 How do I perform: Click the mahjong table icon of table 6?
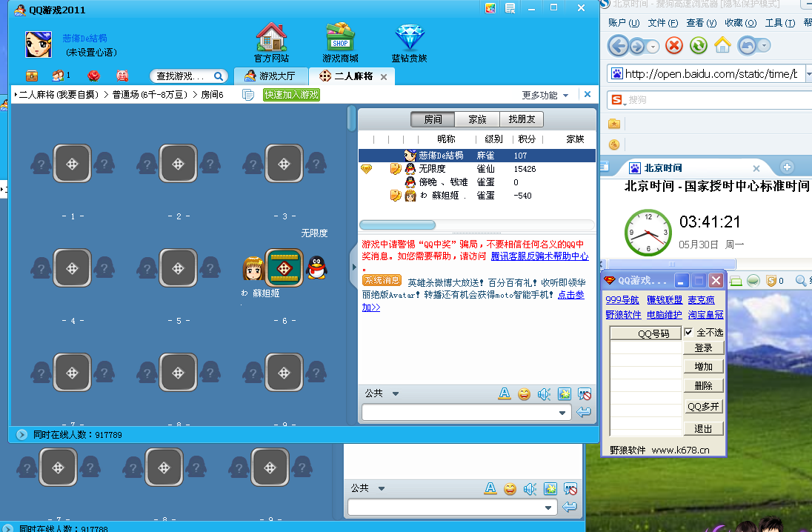284,267
